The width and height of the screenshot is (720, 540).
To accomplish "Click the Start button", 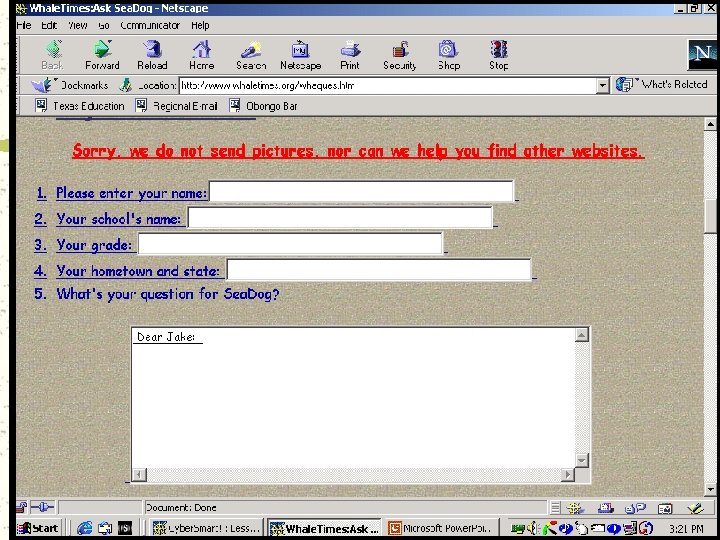I will tap(39, 529).
